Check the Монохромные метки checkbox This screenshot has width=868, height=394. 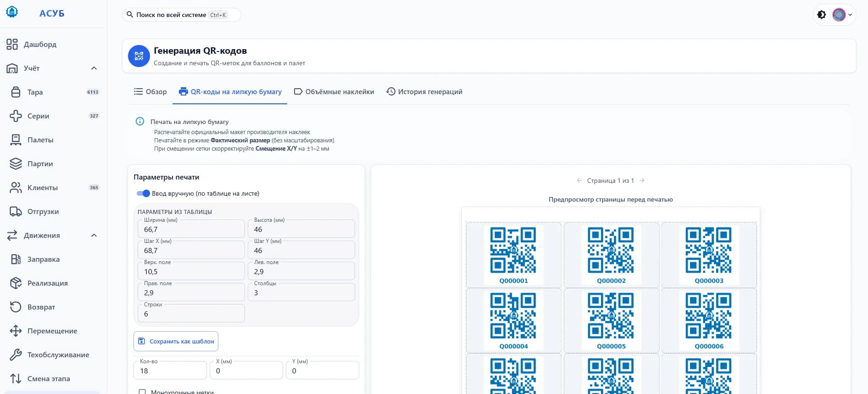click(142, 392)
